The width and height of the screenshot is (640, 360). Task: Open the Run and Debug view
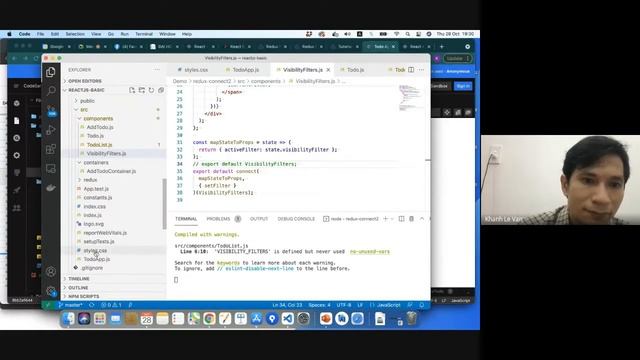[51, 130]
